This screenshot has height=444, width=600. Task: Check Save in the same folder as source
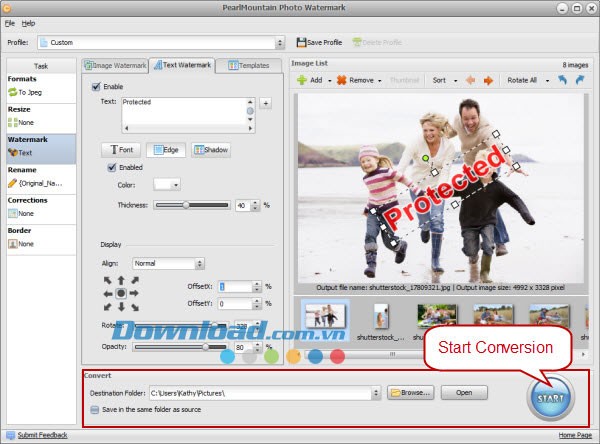click(95, 409)
